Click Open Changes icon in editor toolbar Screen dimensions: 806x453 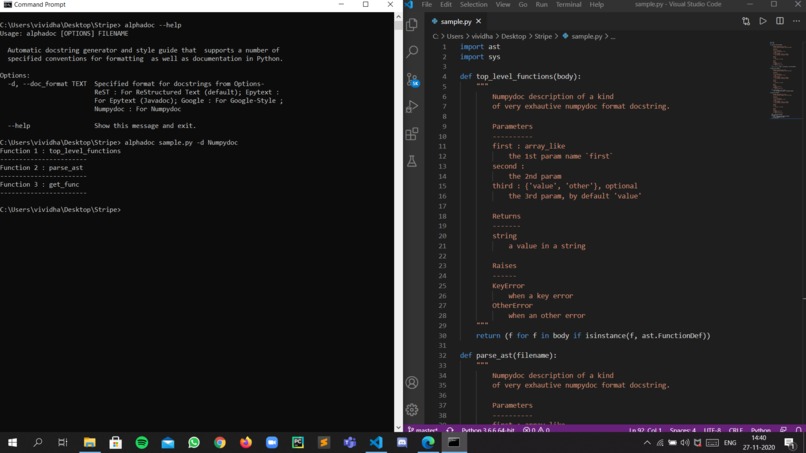pos(746,21)
